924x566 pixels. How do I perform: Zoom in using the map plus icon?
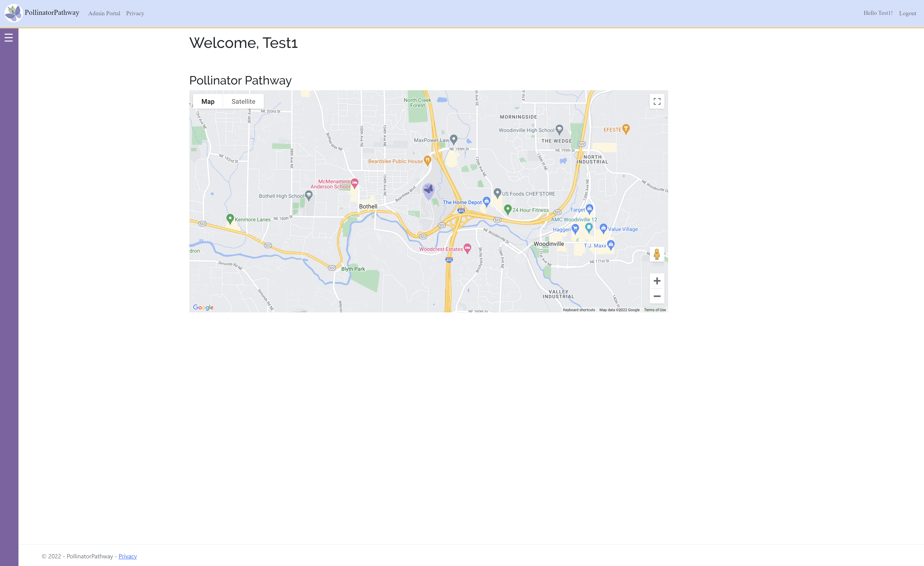tap(657, 281)
